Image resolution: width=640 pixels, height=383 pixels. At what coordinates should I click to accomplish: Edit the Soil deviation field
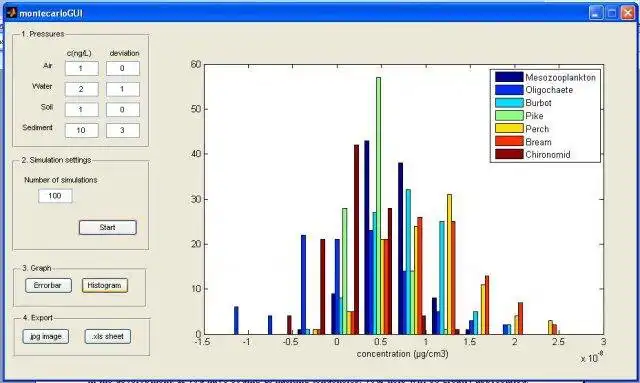coord(123,109)
